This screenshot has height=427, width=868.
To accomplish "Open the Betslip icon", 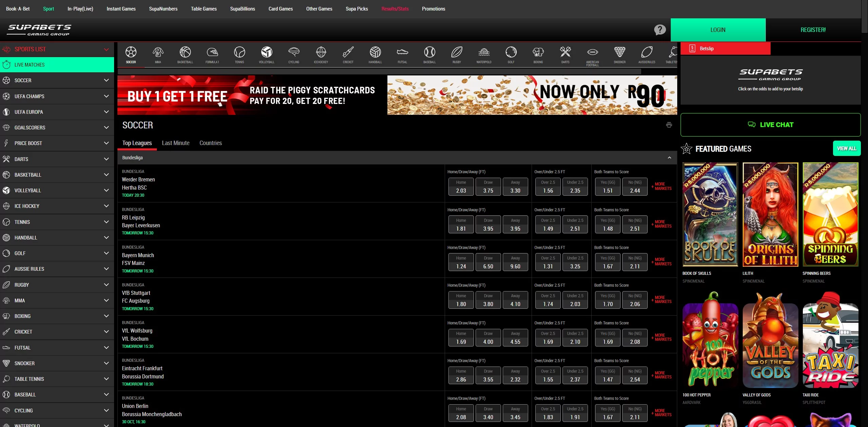I will coord(692,49).
